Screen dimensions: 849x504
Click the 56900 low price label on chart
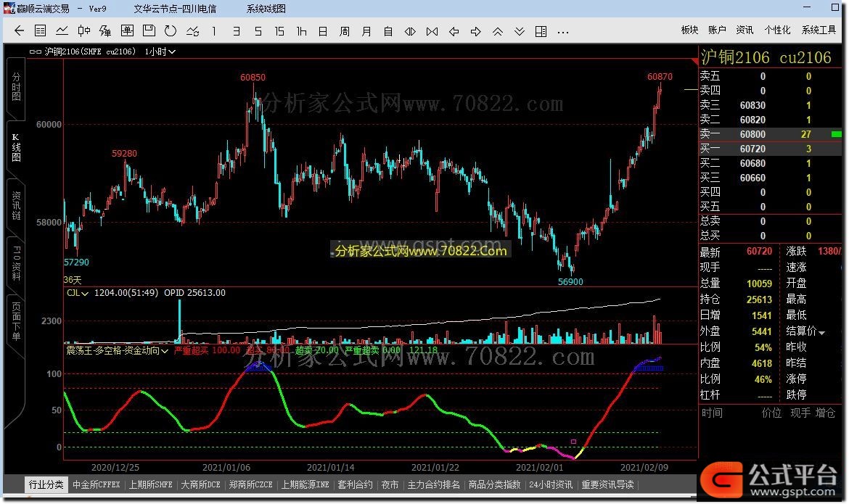(570, 282)
